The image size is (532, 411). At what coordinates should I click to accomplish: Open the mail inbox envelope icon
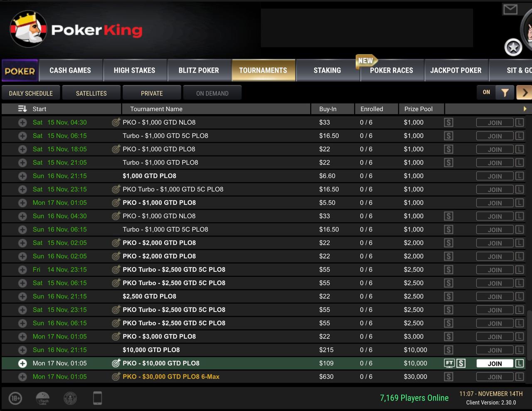(510, 9)
